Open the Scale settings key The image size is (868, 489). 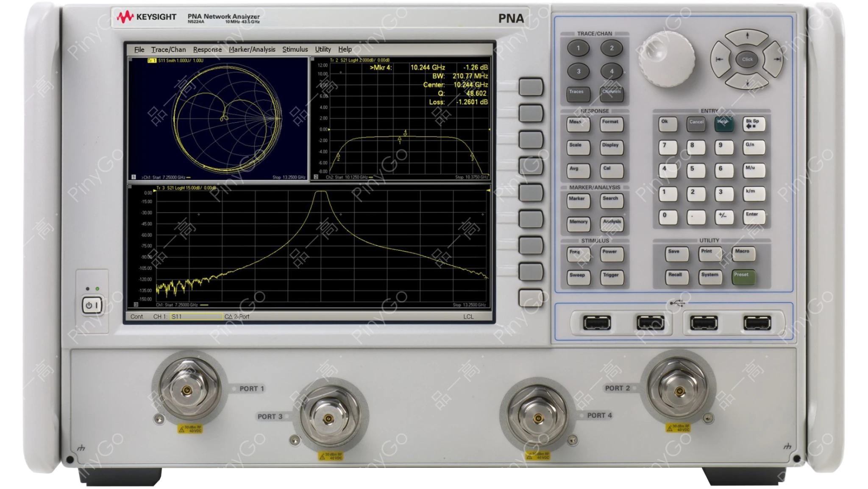pyautogui.click(x=579, y=147)
